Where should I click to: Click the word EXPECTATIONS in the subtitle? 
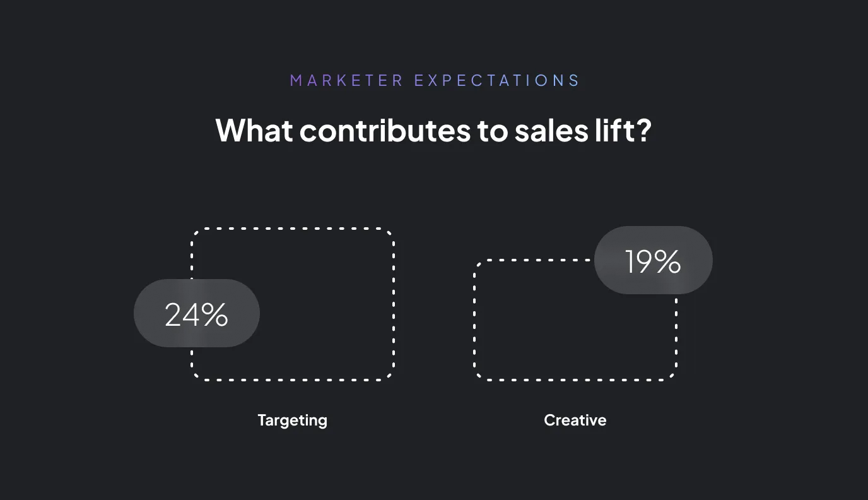pos(496,81)
